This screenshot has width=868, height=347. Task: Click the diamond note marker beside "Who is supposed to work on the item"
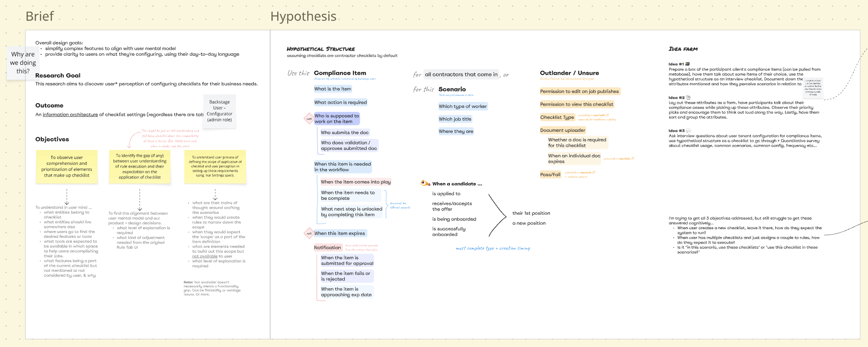309,119
